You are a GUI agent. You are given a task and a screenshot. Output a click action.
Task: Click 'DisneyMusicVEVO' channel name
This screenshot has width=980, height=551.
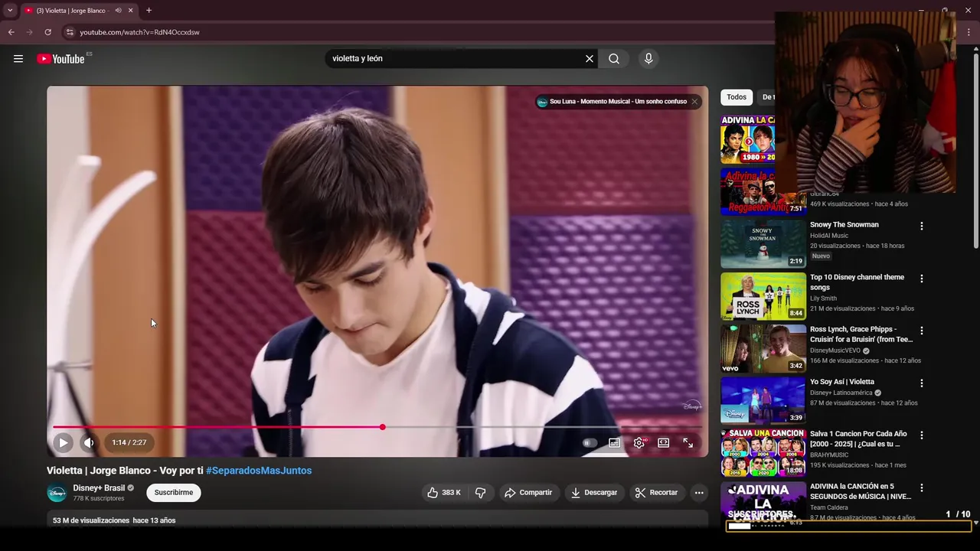(835, 350)
